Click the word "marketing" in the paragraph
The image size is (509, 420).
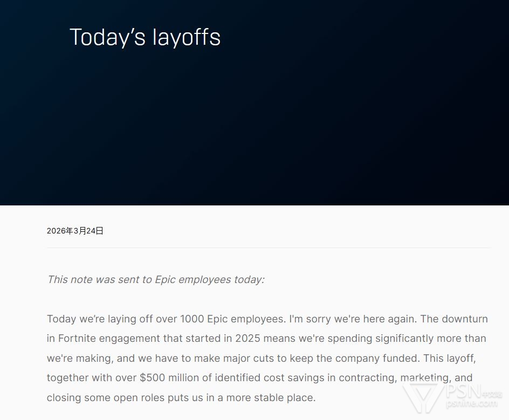pyautogui.click(x=422, y=378)
